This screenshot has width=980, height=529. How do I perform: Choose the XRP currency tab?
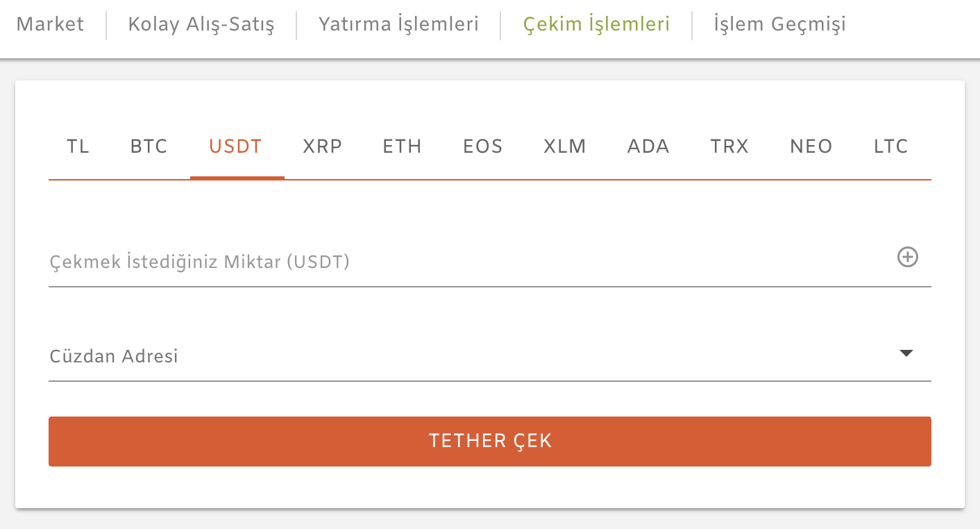point(323,146)
